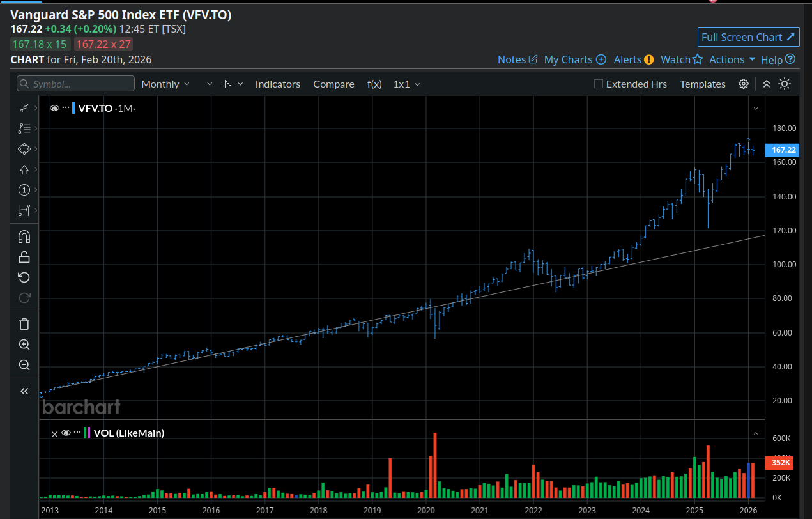
Task: Open the f(x) expressions menu
Action: pos(374,84)
